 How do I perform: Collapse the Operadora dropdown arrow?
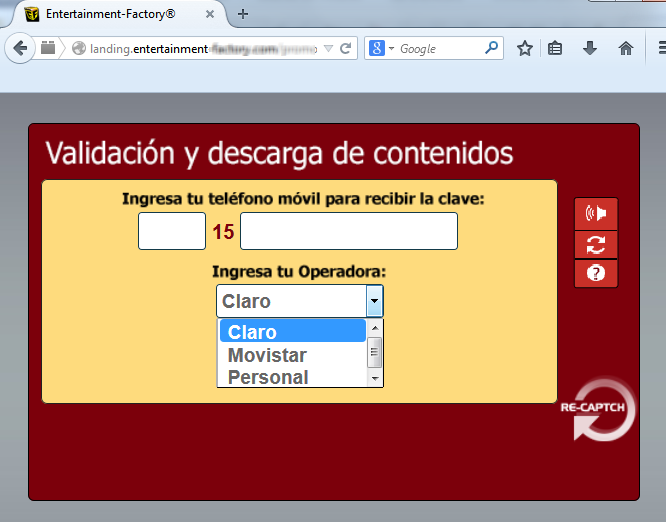click(374, 301)
